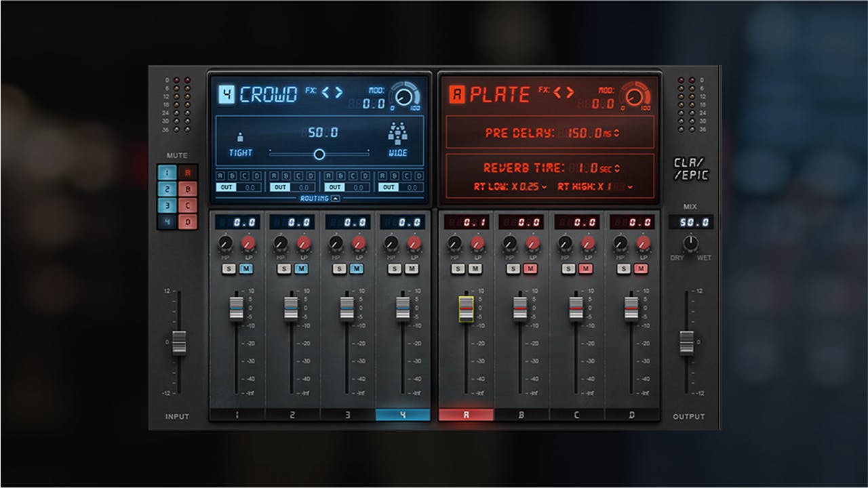The height and width of the screenshot is (488, 868).
Task: Click the MOD knob on the CROWD panel
Action: point(403,96)
